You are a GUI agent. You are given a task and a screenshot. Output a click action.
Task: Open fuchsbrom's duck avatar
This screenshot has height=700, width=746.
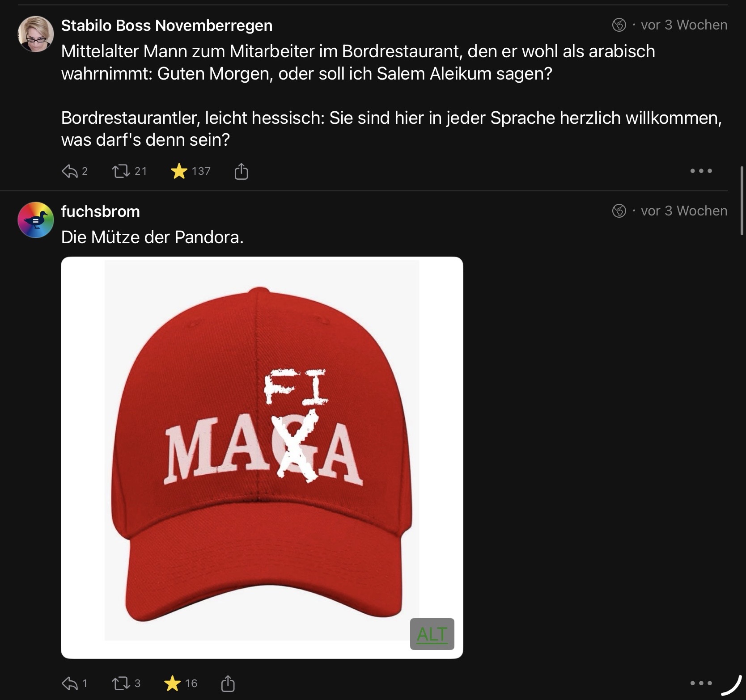[36, 220]
